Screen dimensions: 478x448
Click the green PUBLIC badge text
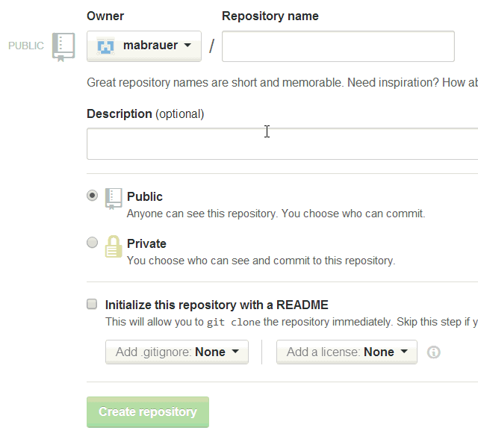[x=26, y=46]
